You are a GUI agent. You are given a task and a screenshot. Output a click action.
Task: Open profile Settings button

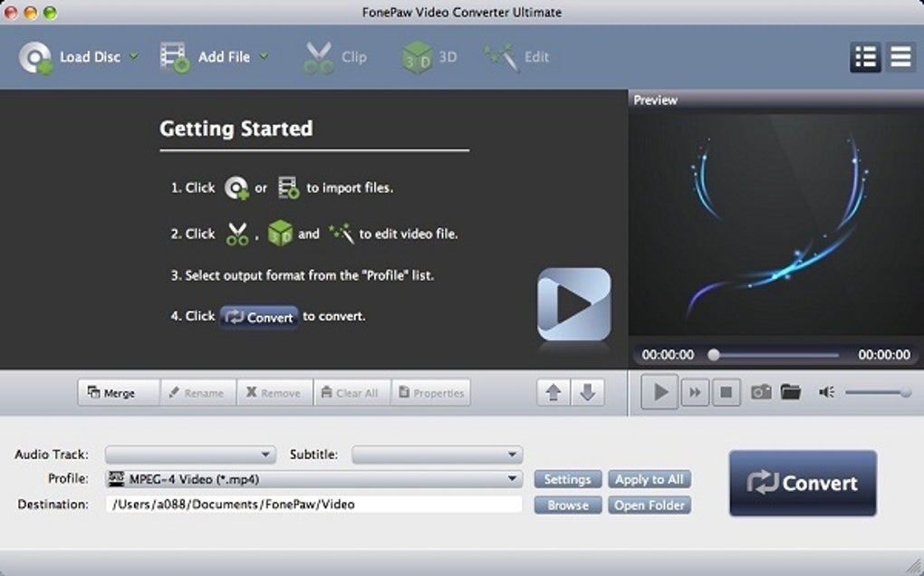[567, 479]
